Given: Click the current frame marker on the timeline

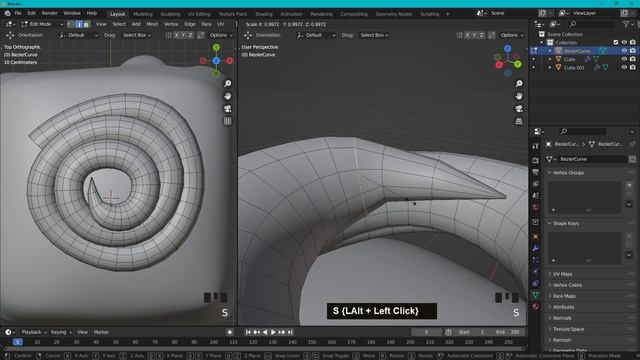Looking at the screenshot, I should point(17,342).
